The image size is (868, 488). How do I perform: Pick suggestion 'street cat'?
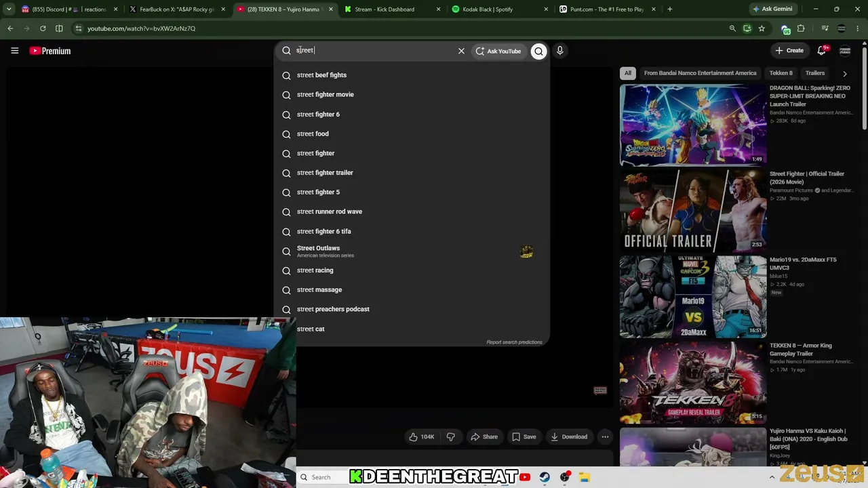(412, 329)
